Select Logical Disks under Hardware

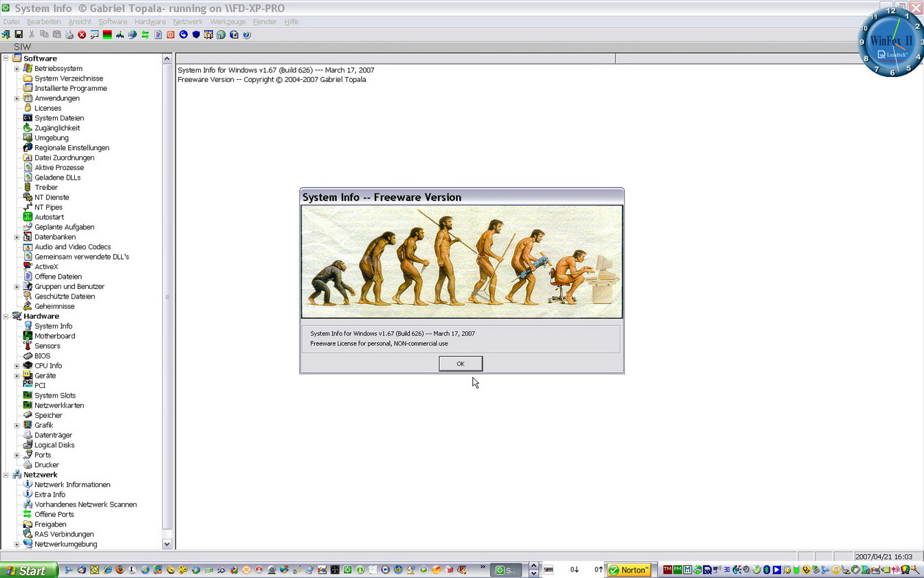tap(54, 445)
